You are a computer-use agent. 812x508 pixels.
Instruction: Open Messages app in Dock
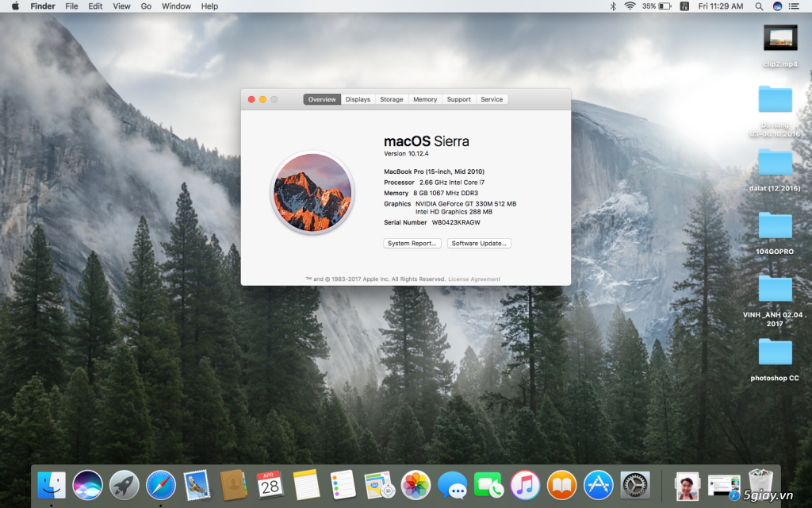tap(452, 485)
